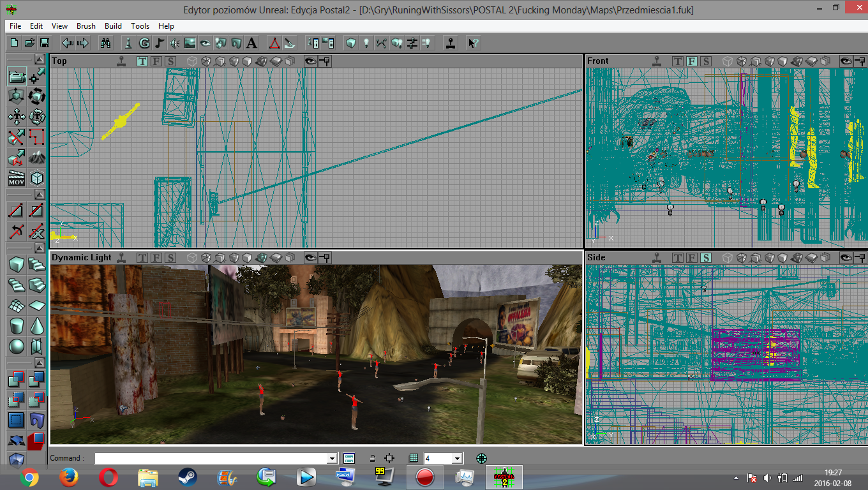
Task: Click the Open Map folder icon
Action: coord(29,43)
